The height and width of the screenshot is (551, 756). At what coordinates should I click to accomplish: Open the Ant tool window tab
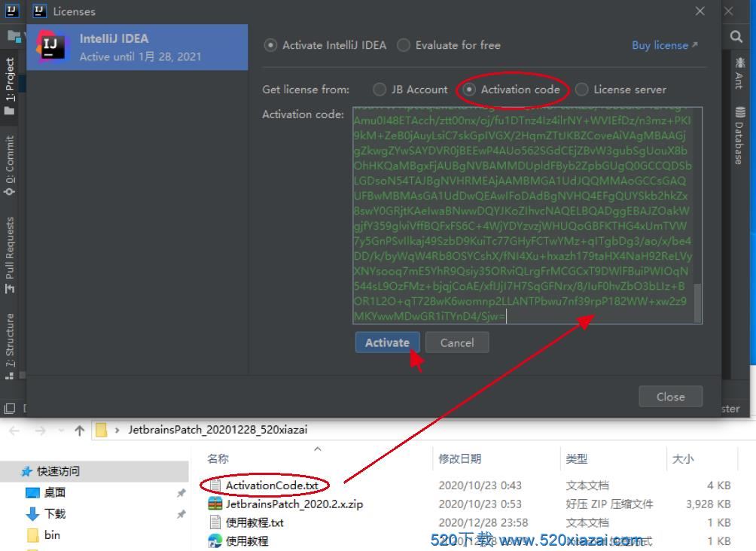tap(739, 72)
